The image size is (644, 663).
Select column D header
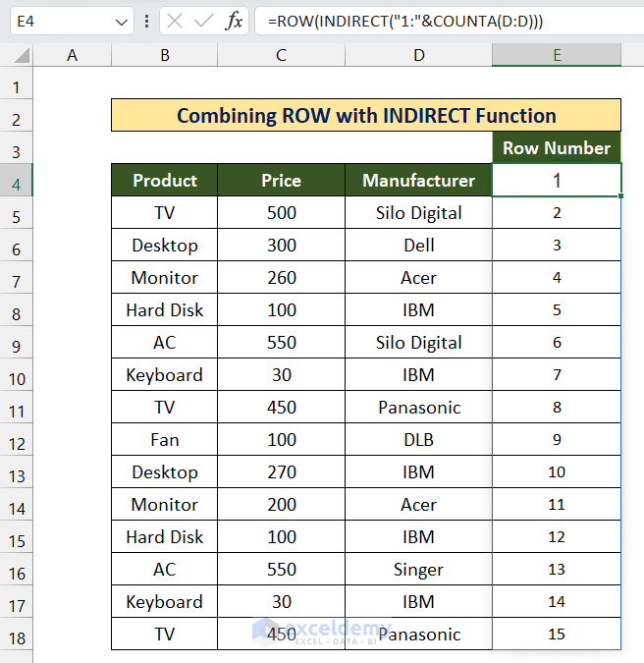(419, 55)
